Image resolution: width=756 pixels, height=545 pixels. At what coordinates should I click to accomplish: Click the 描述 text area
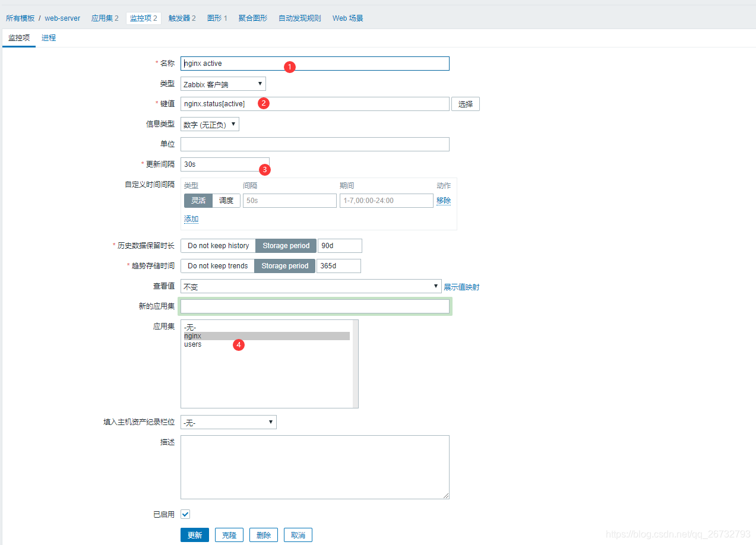pyautogui.click(x=315, y=467)
